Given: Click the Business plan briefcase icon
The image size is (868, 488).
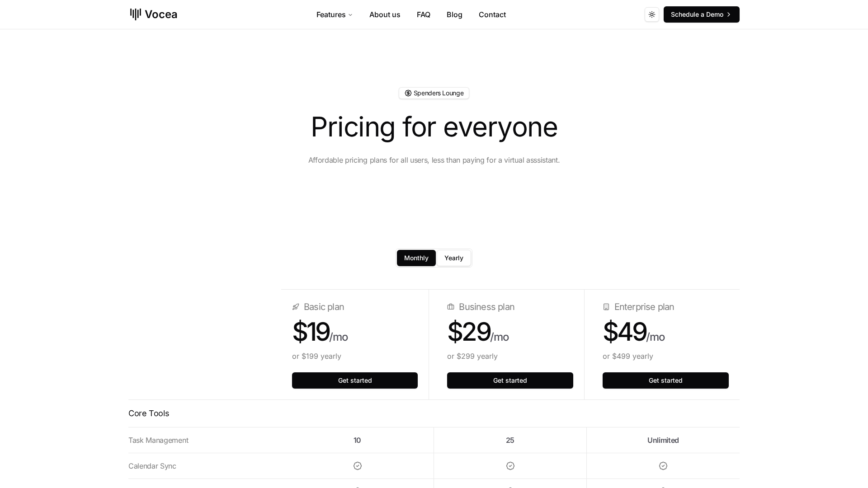Looking at the screenshot, I should point(451,307).
